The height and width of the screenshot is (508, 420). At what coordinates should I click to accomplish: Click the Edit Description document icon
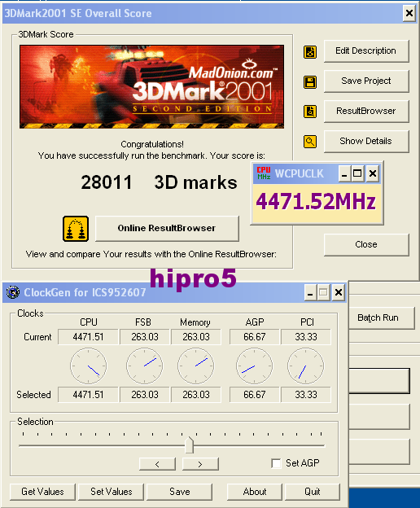310,52
